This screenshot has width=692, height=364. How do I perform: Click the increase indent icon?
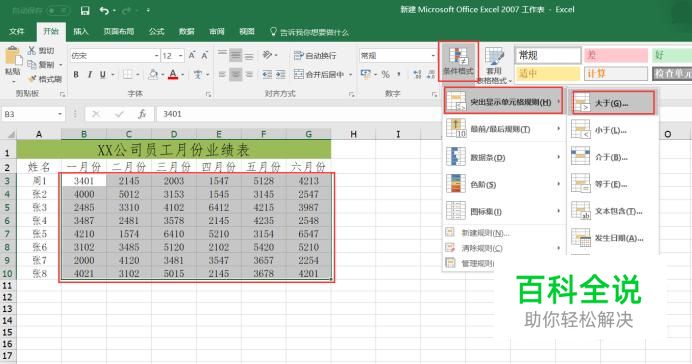tap(281, 75)
